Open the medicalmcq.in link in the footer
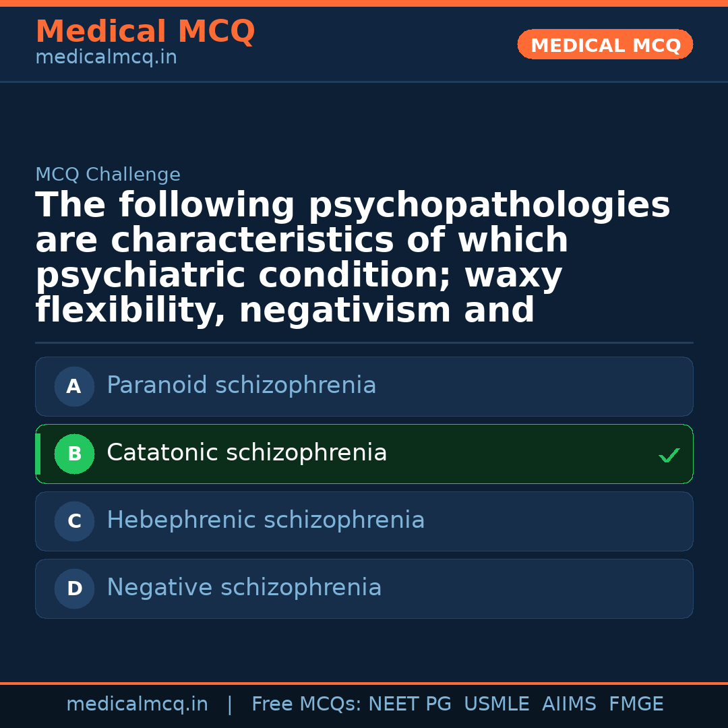The height and width of the screenshot is (728, 728). click(x=138, y=704)
